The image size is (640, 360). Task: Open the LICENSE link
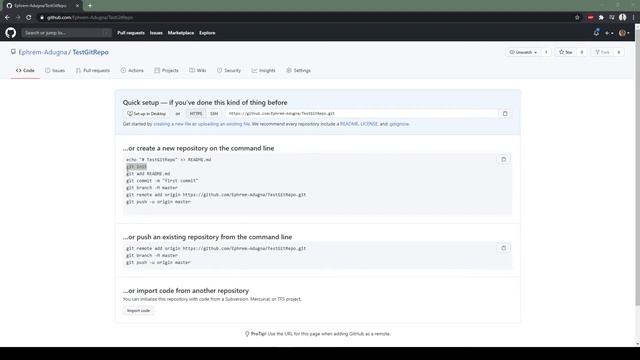coord(369,124)
